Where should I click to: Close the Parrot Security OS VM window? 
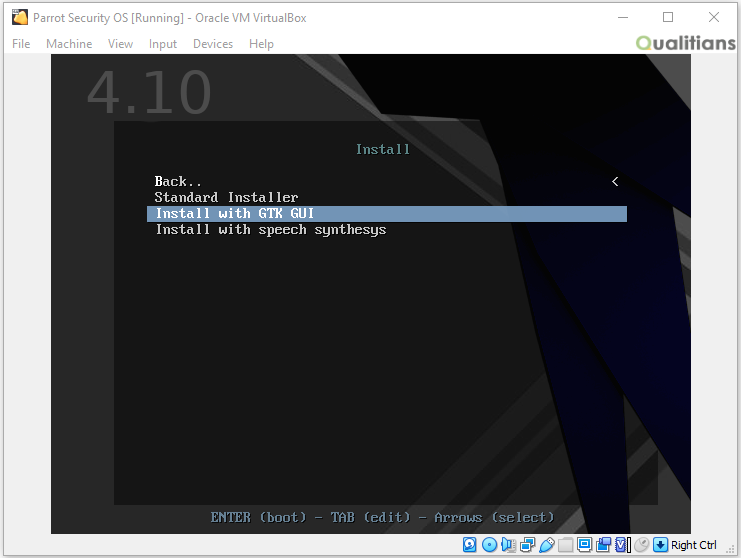point(714,17)
